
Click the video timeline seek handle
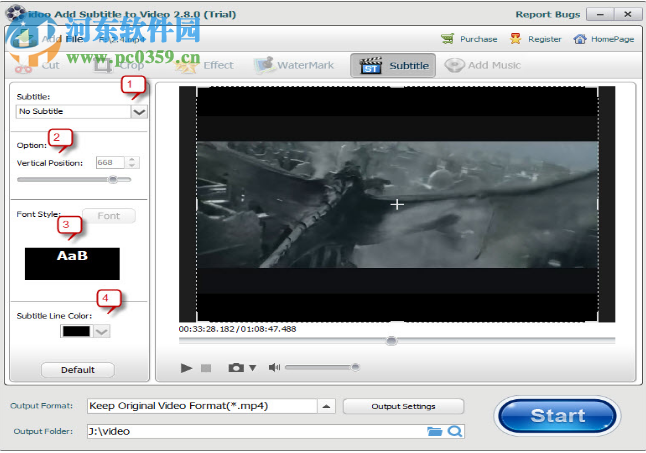(391, 341)
